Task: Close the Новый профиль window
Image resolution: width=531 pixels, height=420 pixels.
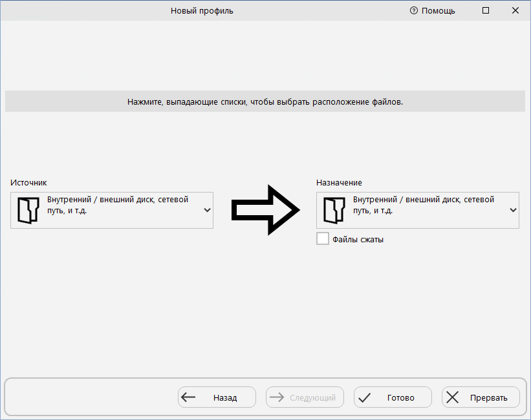Action: pyautogui.click(x=515, y=10)
